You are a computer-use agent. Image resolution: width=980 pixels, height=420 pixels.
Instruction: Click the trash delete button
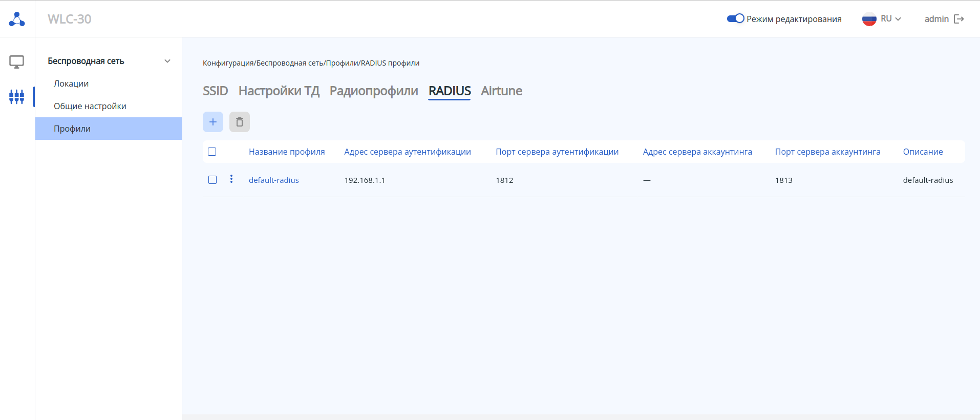pyautogui.click(x=240, y=122)
